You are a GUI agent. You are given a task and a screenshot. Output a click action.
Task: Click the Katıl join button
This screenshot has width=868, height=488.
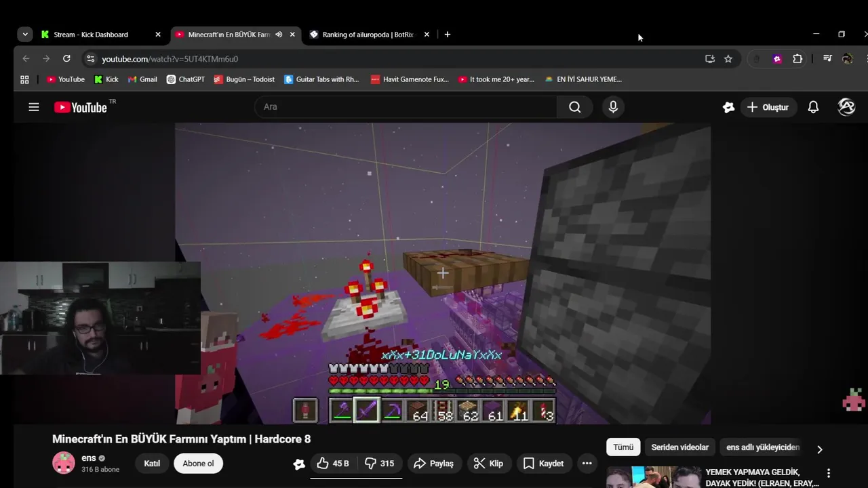pyautogui.click(x=152, y=464)
